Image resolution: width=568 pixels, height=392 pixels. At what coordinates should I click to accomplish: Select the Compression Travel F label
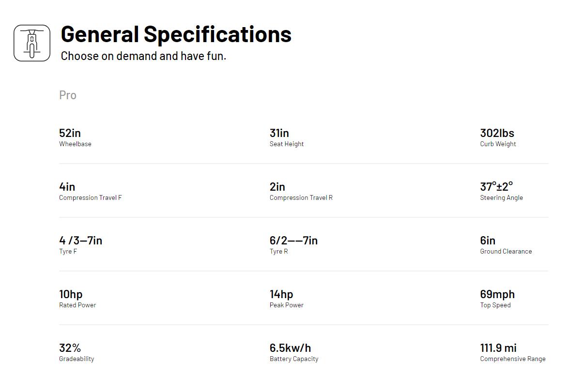pyautogui.click(x=91, y=198)
